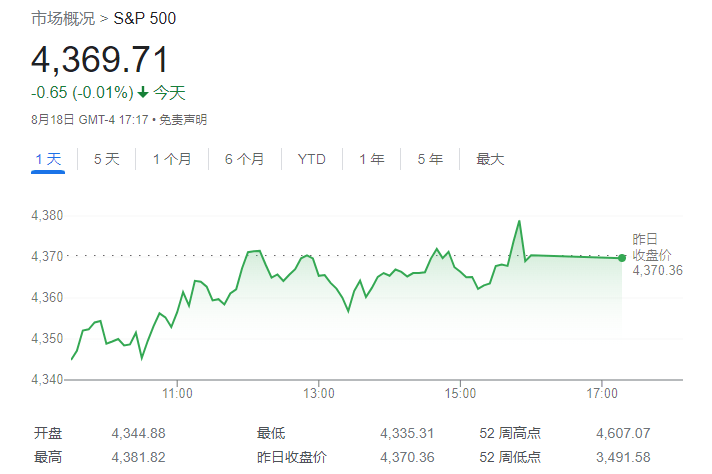Image resolution: width=712 pixels, height=474 pixels.
Task: Click the green down arrow icon
Action: click(143, 93)
